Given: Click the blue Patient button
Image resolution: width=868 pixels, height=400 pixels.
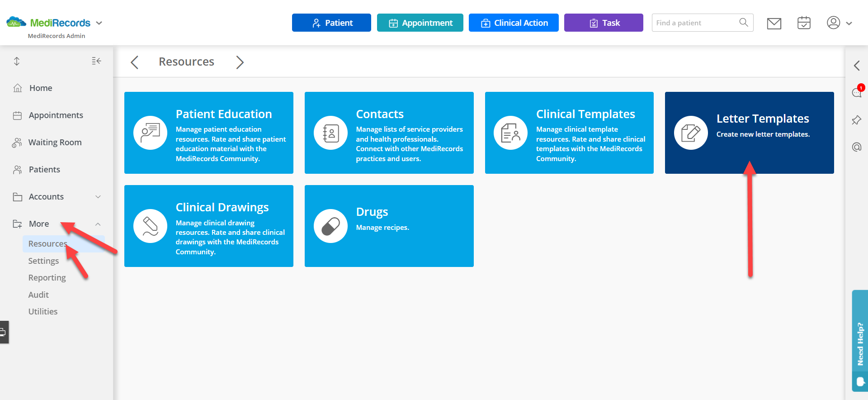Looking at the screenshot, I should click(x=331, y=23).
